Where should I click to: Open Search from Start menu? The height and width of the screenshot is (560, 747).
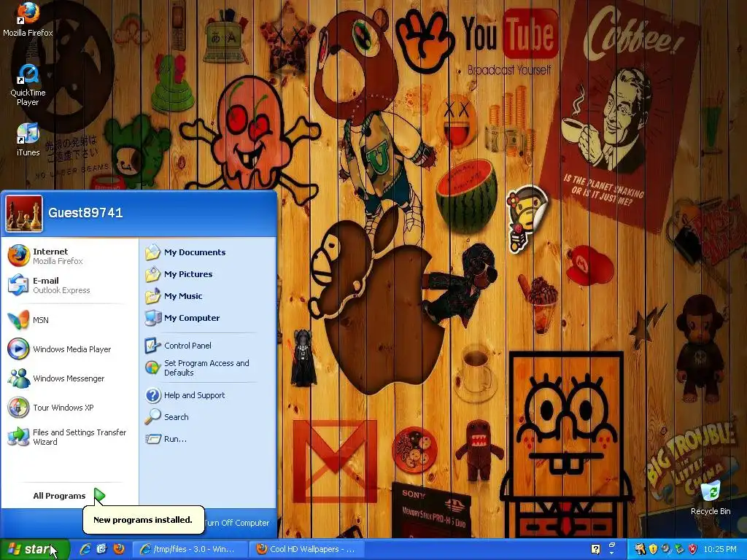pos(208,417)
